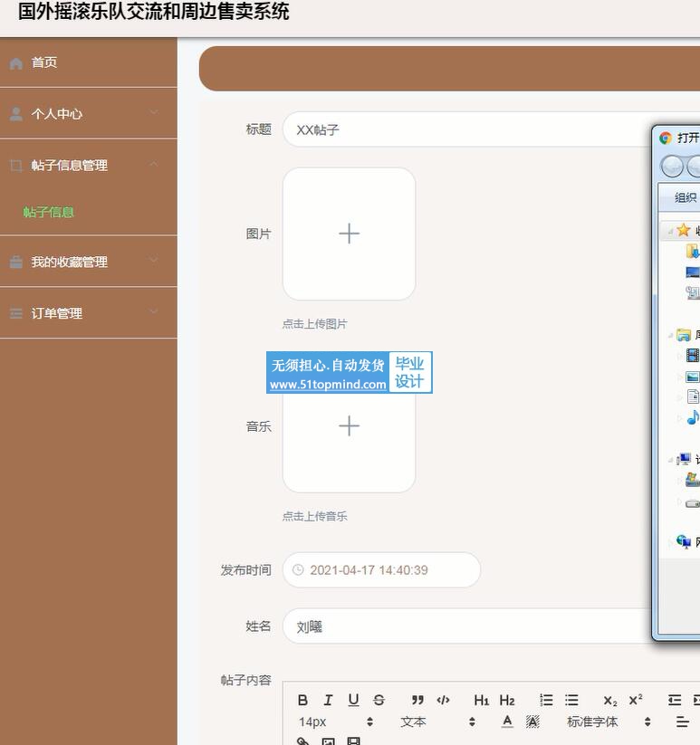Apply superscript formatting
The height and width of the screenshot is (745, 700).
pos(636,700)
